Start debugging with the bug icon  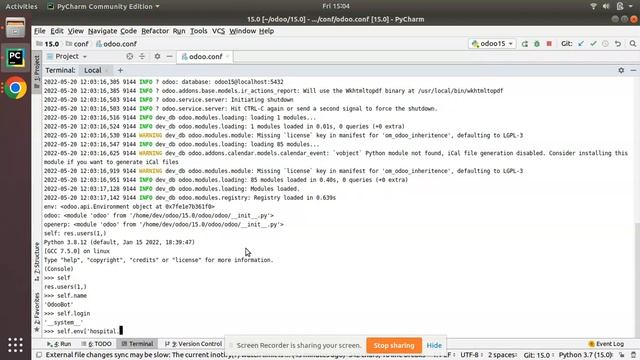click(537, 44)
